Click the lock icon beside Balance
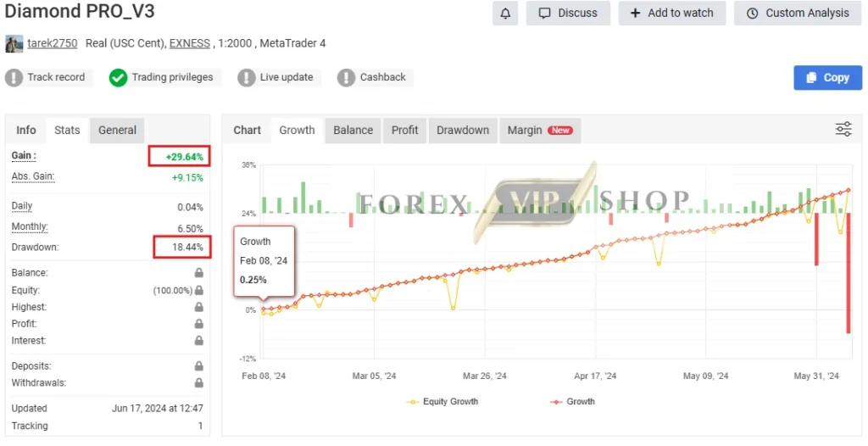 click(198, 272)
